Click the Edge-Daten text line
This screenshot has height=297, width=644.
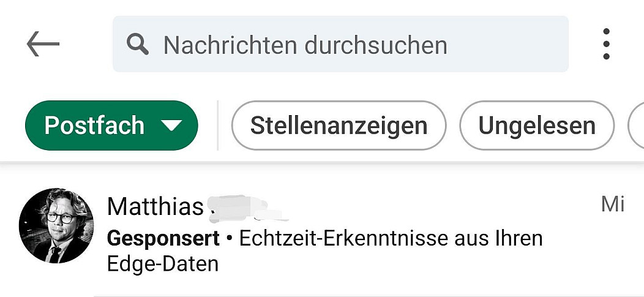(x=162, y=264)
